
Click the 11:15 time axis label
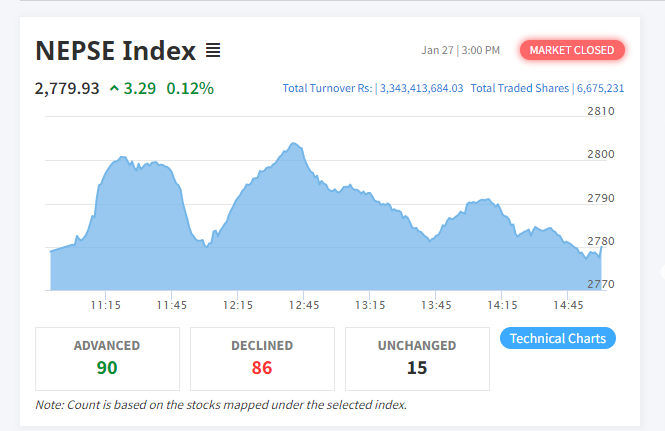click(105, 305)
